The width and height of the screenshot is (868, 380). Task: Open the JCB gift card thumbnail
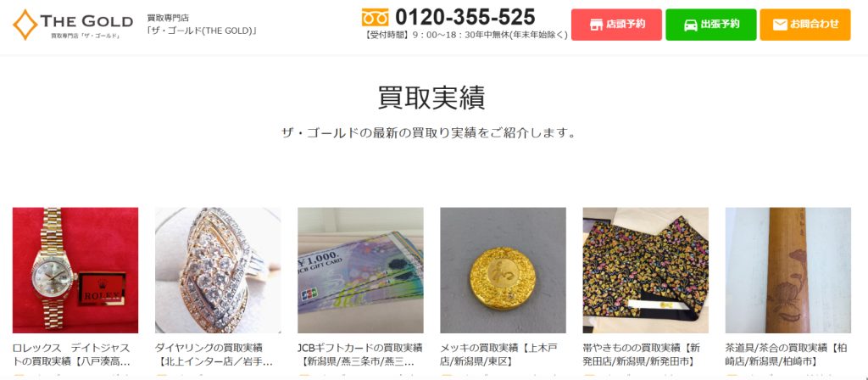pos(360,271)
